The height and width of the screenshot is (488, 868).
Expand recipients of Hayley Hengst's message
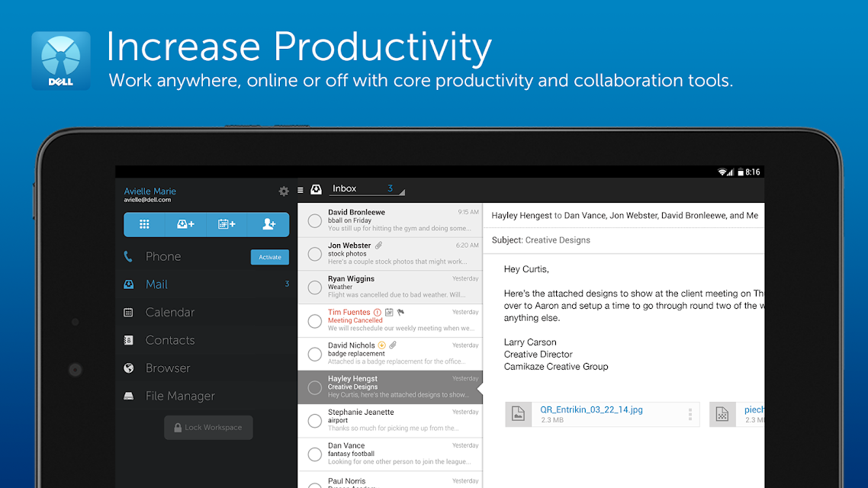624,216
